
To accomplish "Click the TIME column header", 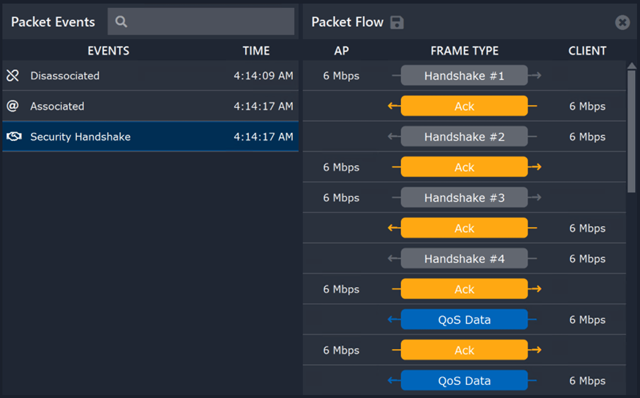I will (x=256, y=51).
